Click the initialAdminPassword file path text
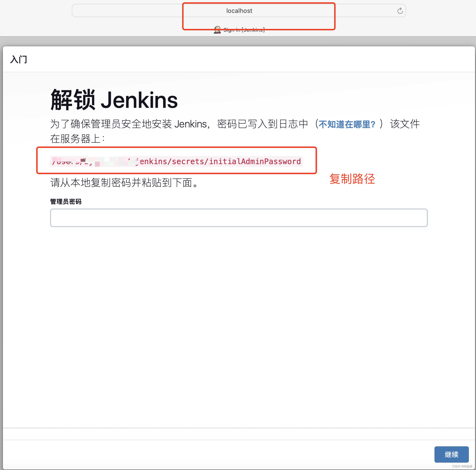The height and width of the screenshot is (470, 476). (x=176, y=162)
